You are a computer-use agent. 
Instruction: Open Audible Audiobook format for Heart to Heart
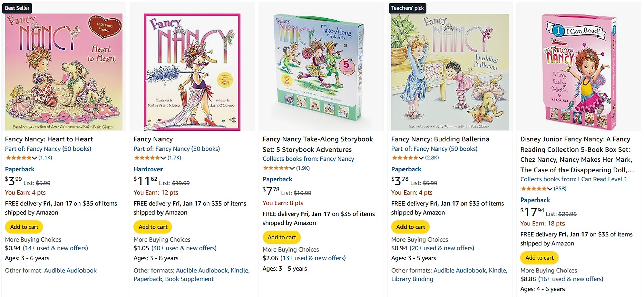[70, 270]
